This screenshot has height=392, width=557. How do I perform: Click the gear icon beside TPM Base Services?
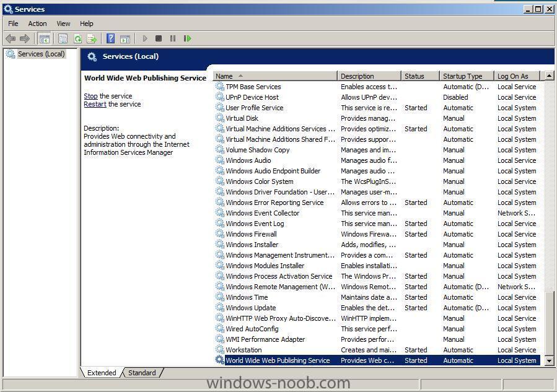(220, 86)
